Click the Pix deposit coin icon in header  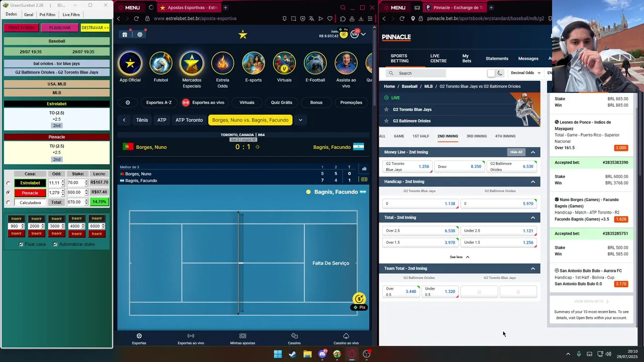pyautogui.click(x=344, y=34)
